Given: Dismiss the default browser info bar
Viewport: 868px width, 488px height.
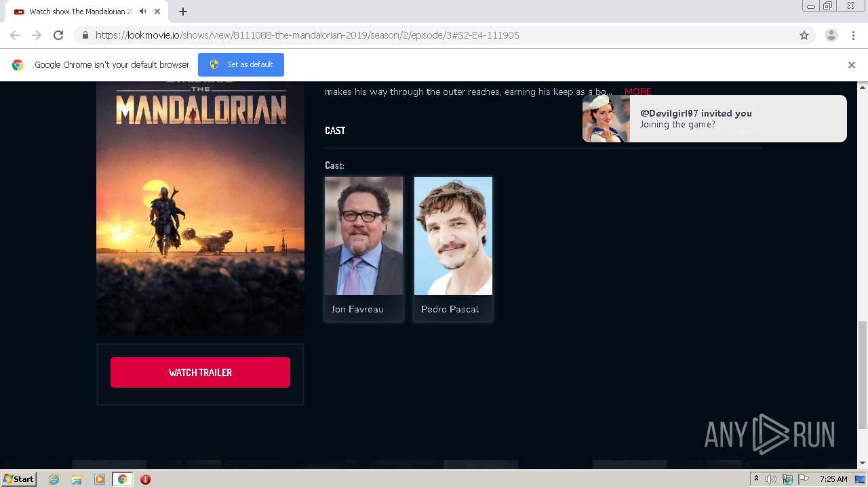Looking at the screenshot, I should 852,65.
